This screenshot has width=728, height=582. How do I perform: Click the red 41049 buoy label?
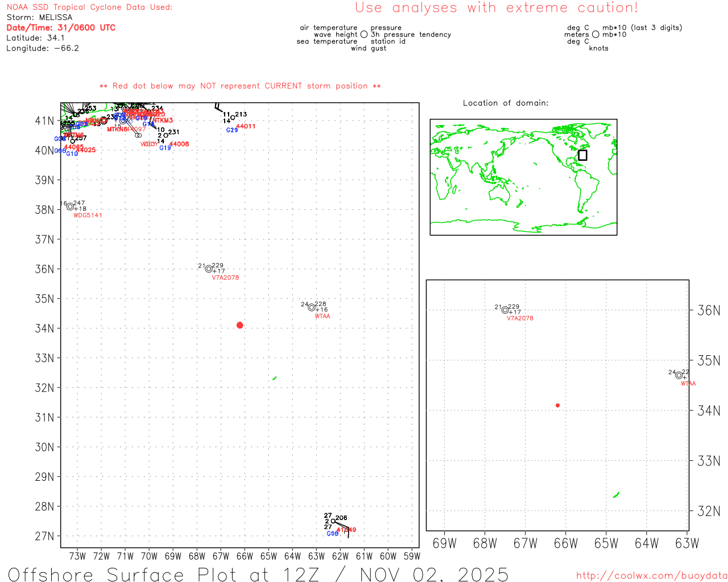(346, 530)
